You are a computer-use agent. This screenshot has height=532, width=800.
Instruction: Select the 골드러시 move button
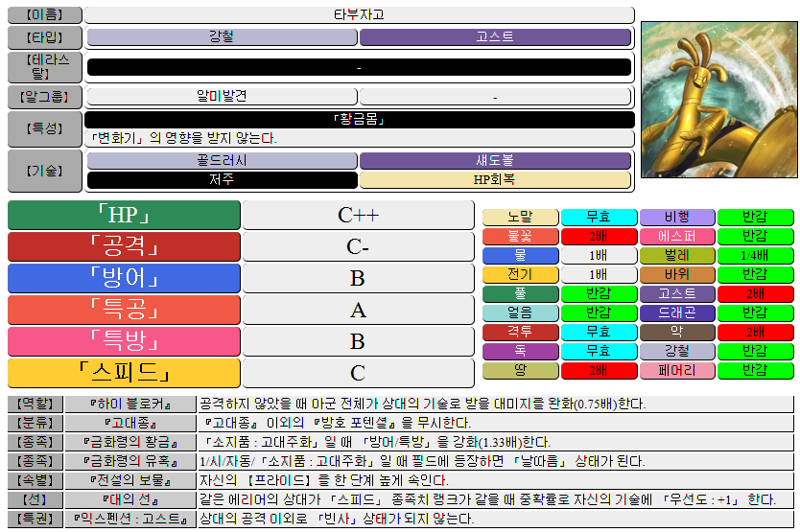[x=222, y=161]
